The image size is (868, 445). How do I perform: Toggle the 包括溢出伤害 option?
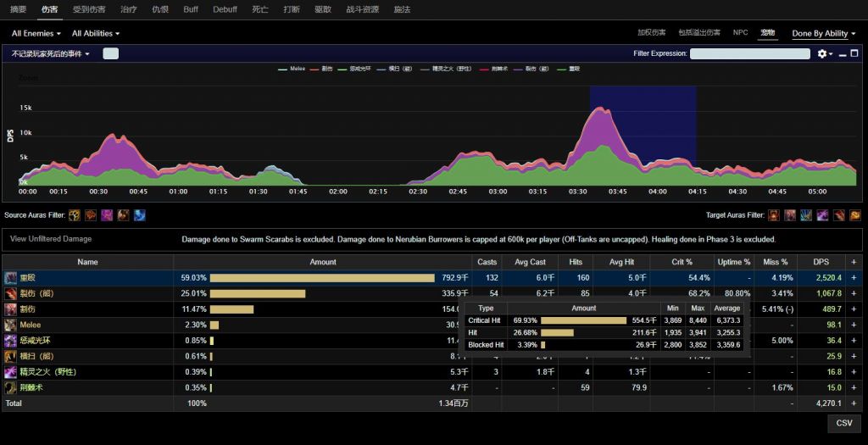(699, 33)
